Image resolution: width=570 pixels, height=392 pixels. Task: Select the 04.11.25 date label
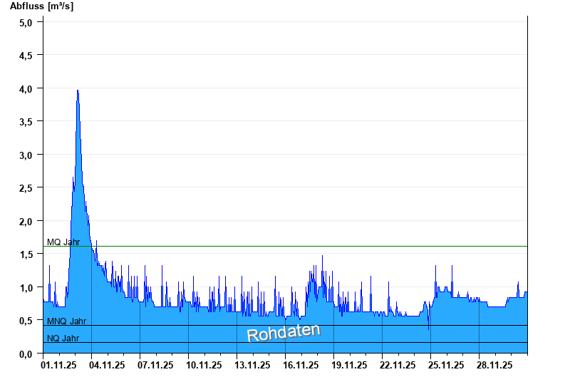[107, 365]
